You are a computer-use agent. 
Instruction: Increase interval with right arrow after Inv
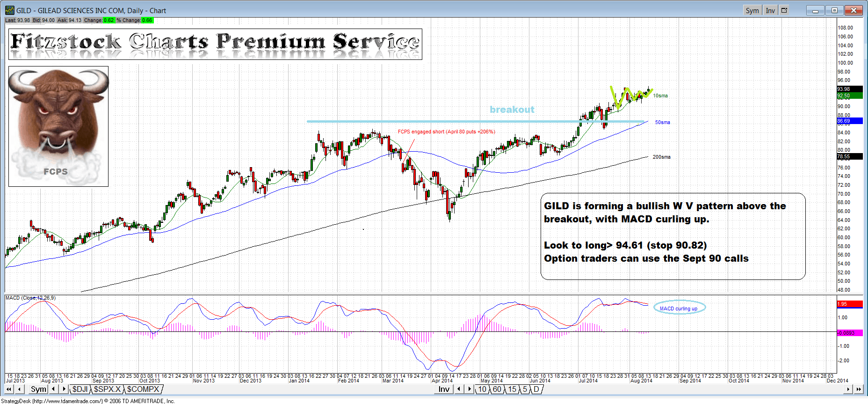pos(470,389)
